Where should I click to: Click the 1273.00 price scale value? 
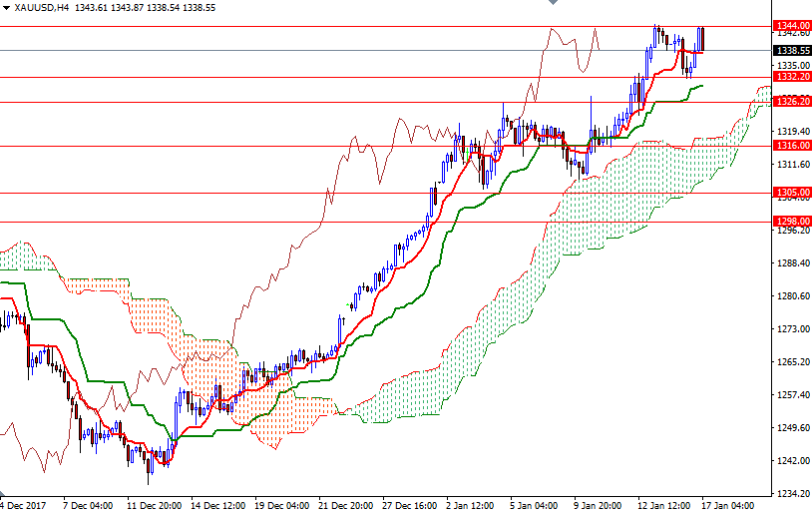793,329
